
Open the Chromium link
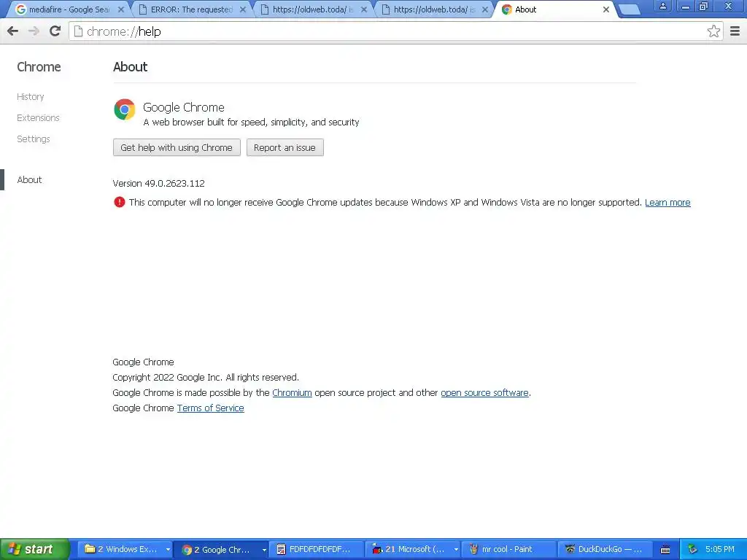(x=292, y=393)
